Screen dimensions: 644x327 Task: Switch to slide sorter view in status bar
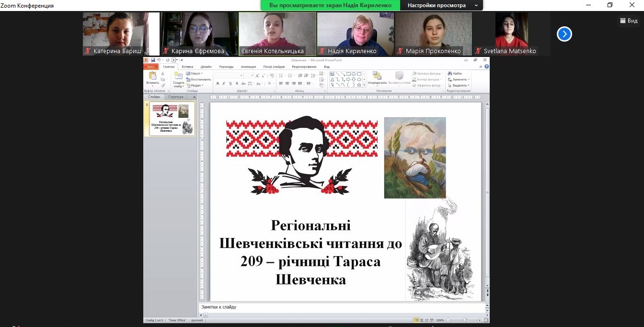421,320
